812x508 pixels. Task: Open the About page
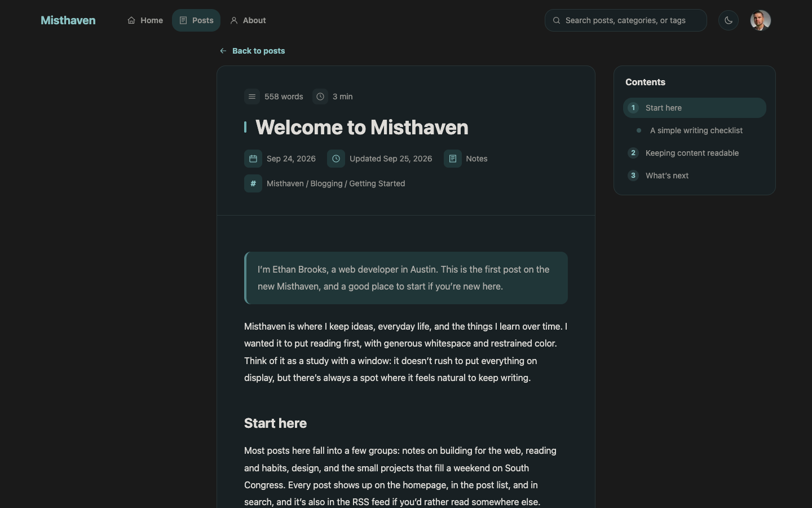click(x=248, y=20)
